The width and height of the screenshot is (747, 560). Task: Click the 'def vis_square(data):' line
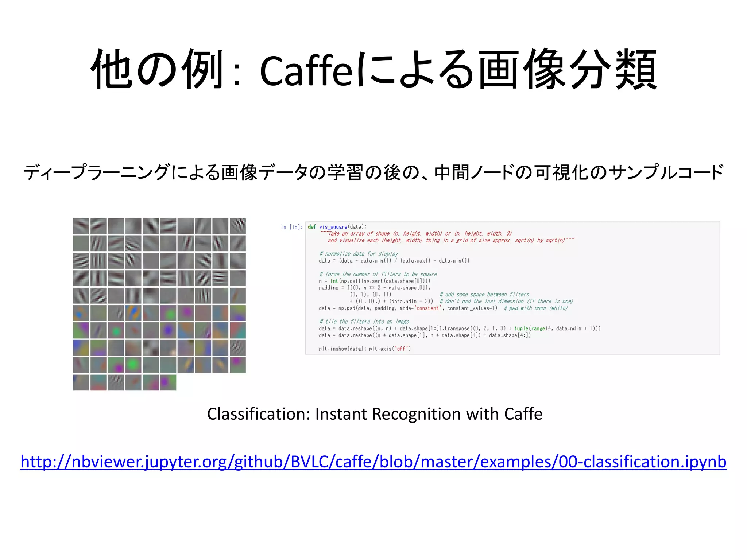337,227
